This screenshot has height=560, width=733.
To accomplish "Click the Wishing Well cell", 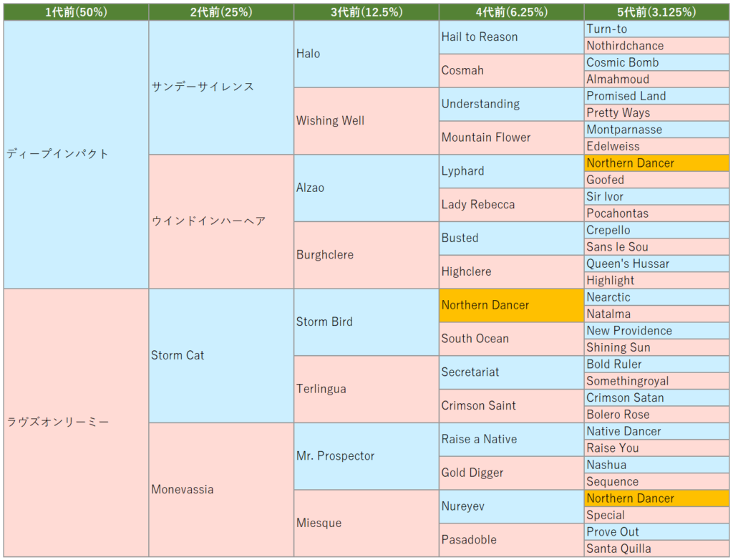I will tap(366, 120).
